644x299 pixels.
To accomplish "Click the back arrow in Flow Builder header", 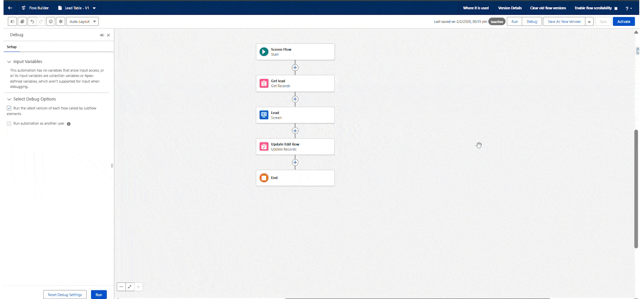I will point(10,8).
